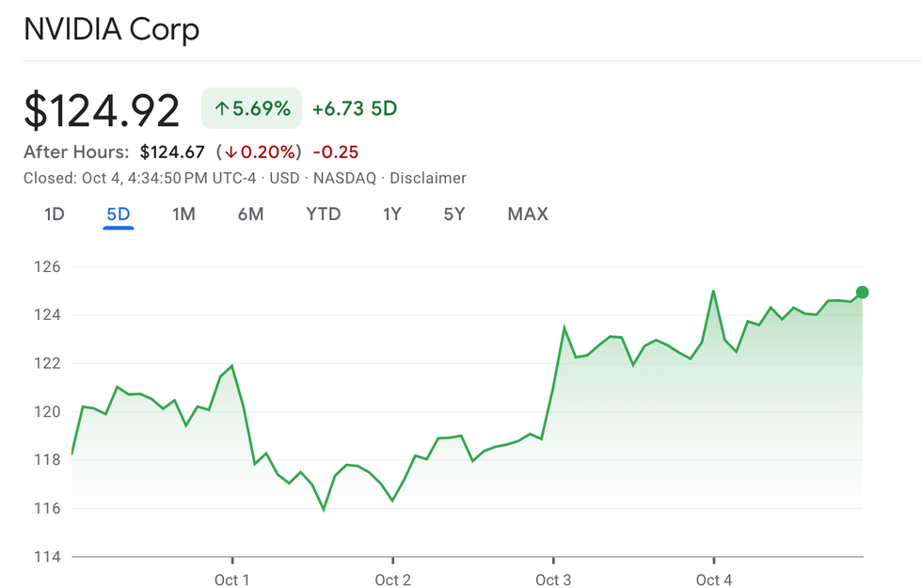Click the 5.69% change badge

[251, 109]
